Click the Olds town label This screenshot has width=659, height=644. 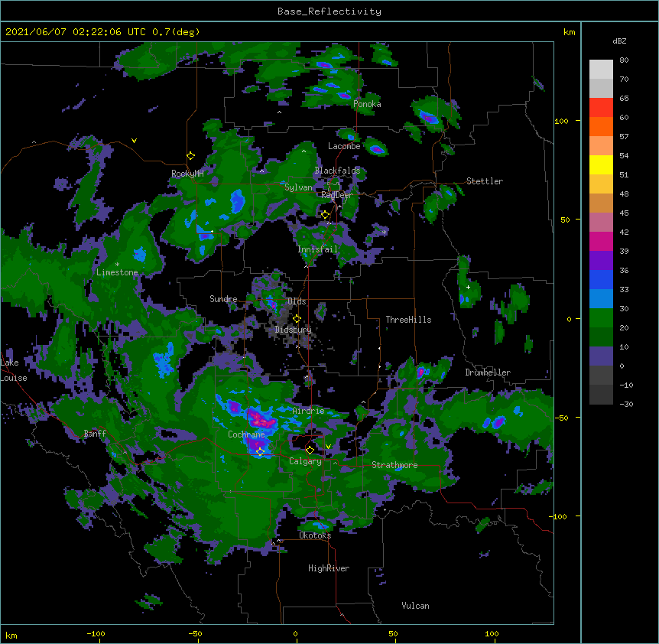coord(297,301)
